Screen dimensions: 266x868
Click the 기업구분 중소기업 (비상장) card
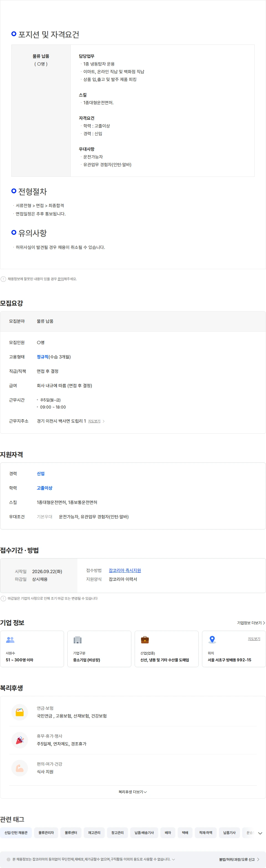pyautogui.click(x=99, y=649)
